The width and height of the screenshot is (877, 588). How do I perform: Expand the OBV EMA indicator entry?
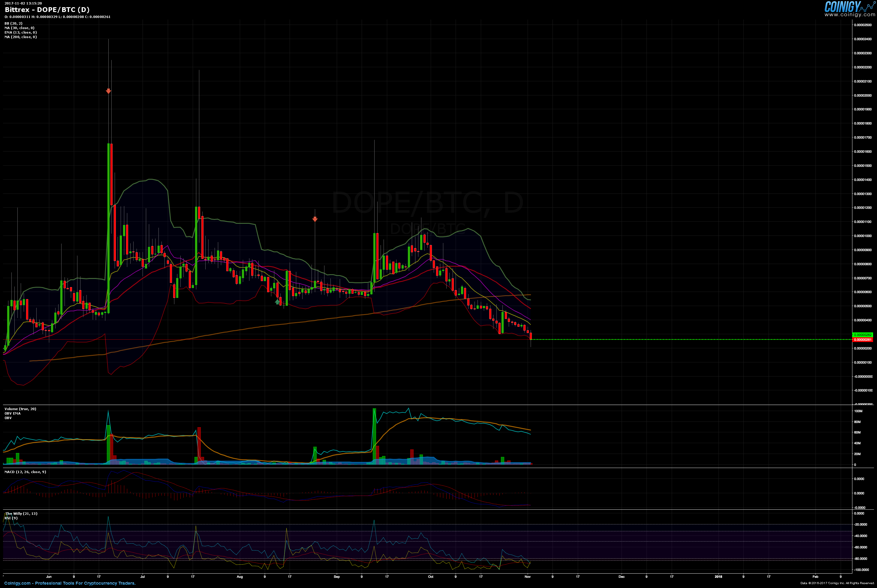12,413
